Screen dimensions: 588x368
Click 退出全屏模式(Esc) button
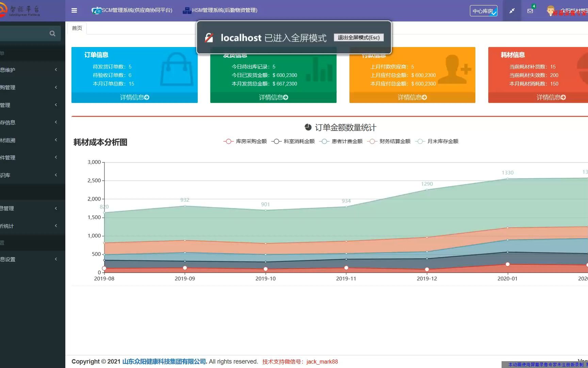pyautogui.click(x=359, y=37)
